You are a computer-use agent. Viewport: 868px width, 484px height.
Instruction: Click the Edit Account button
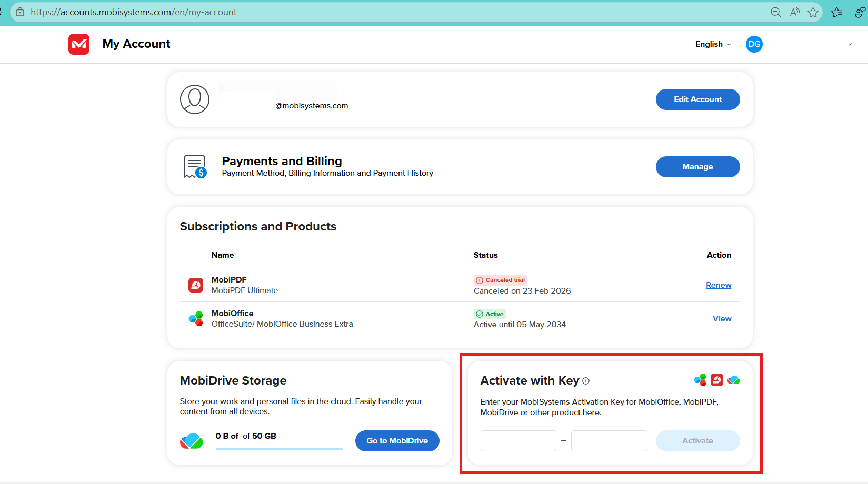pos(697,99)
